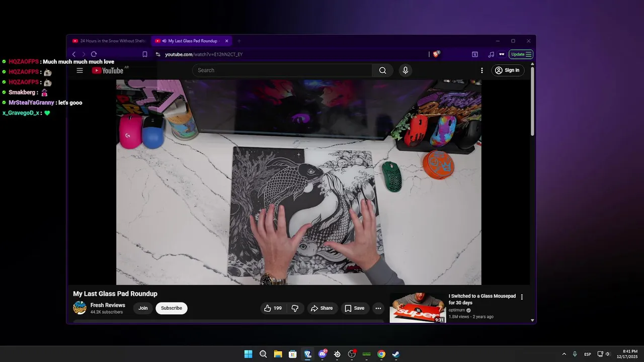Go forward with the browser forward arrow
Image resolution: width=644 pixels, height=362 pixels.
point(84,54)
